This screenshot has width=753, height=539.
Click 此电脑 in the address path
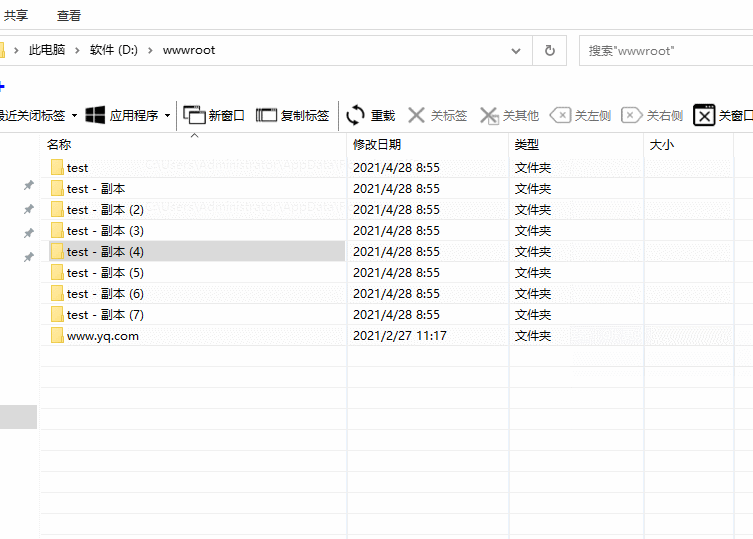(x=47, y=50)
